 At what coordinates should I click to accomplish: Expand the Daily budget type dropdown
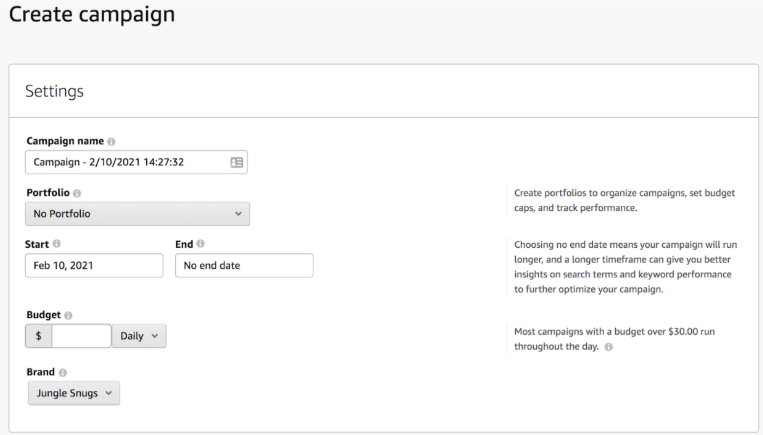coord(140,337)
